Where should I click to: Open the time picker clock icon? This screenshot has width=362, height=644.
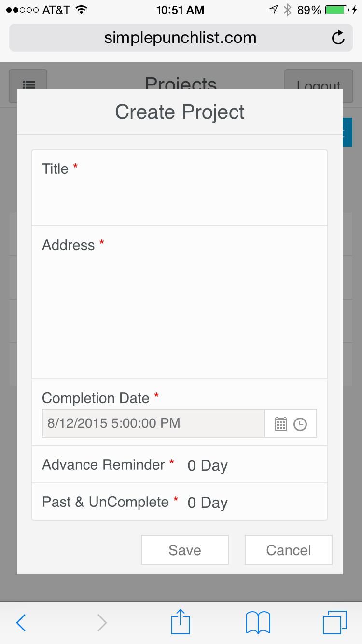301,423
